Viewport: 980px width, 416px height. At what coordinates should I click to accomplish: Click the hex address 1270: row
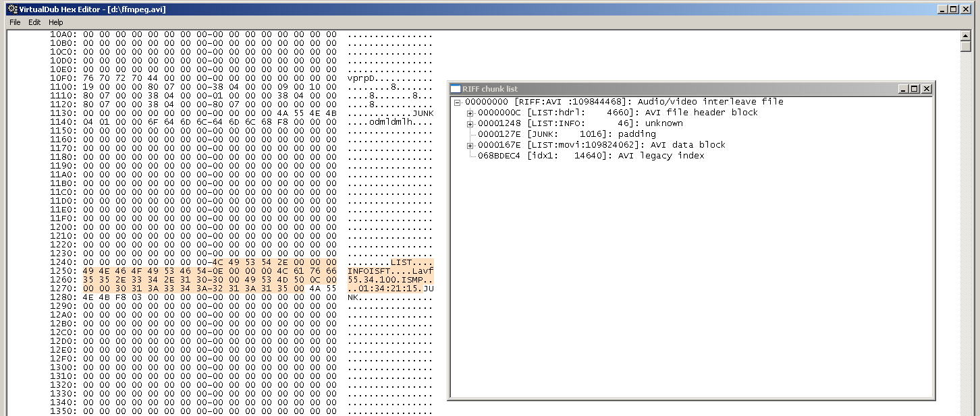[241, 289]
